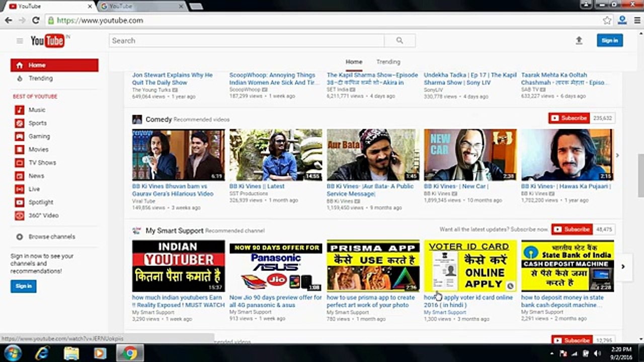Click in the YouTube search field
Viewport: 644px width, 362px height.
coord(247,41)
